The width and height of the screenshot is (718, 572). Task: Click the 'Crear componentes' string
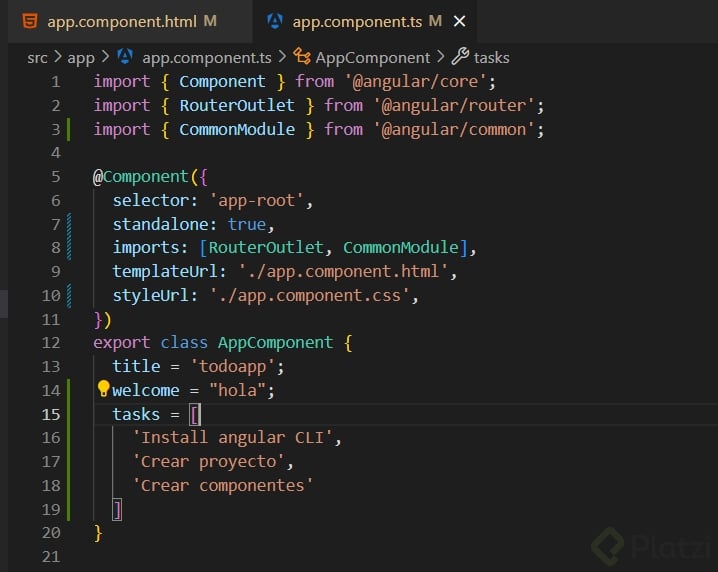223,485
